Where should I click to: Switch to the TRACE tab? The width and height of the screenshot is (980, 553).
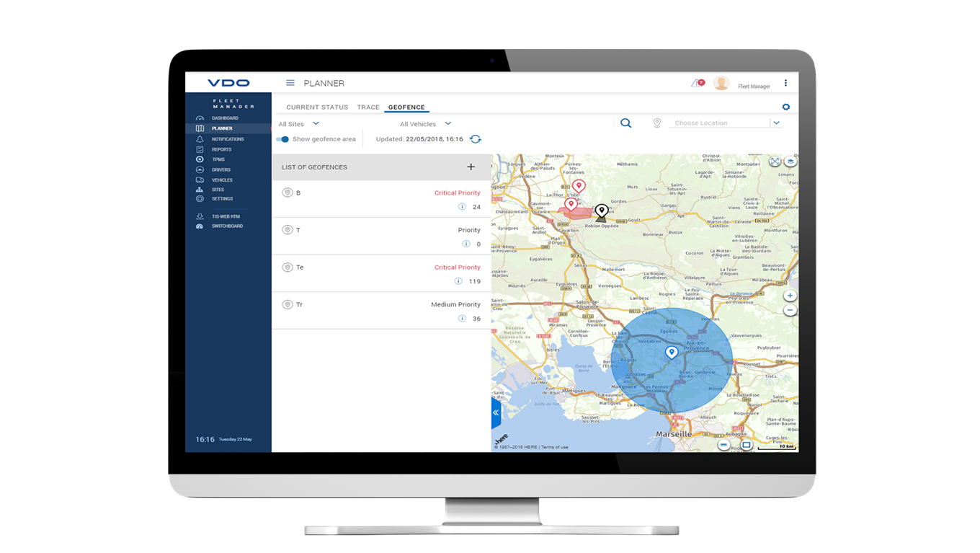(x=368, y=107)
